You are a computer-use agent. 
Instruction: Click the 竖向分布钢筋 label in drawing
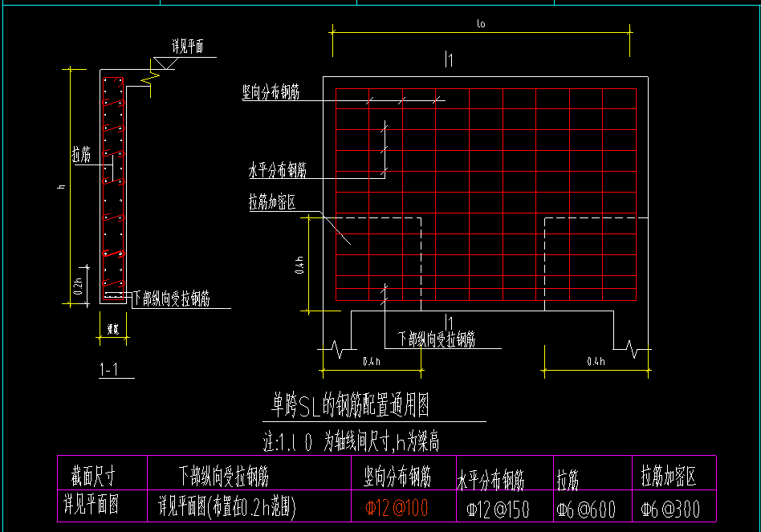point(271,92)
